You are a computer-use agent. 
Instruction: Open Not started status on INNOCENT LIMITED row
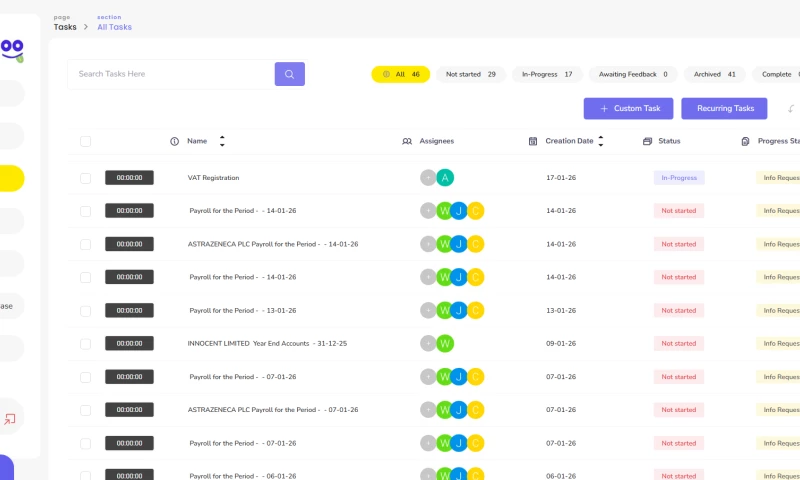679,343
